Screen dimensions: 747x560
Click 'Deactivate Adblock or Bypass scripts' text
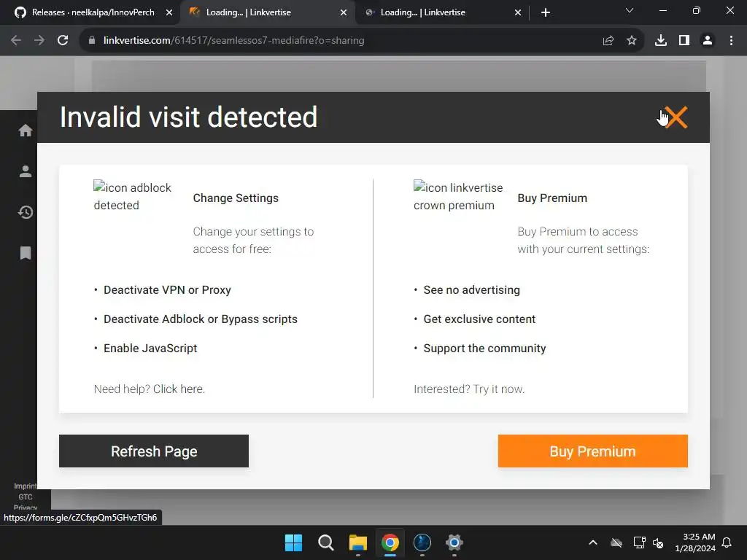tap(201, 319)
